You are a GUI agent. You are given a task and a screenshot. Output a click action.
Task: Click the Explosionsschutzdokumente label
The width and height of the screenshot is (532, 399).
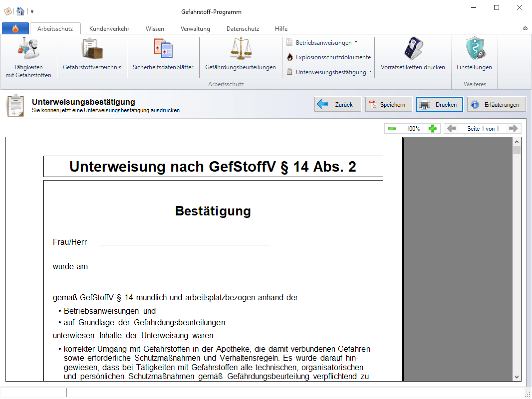333,57
